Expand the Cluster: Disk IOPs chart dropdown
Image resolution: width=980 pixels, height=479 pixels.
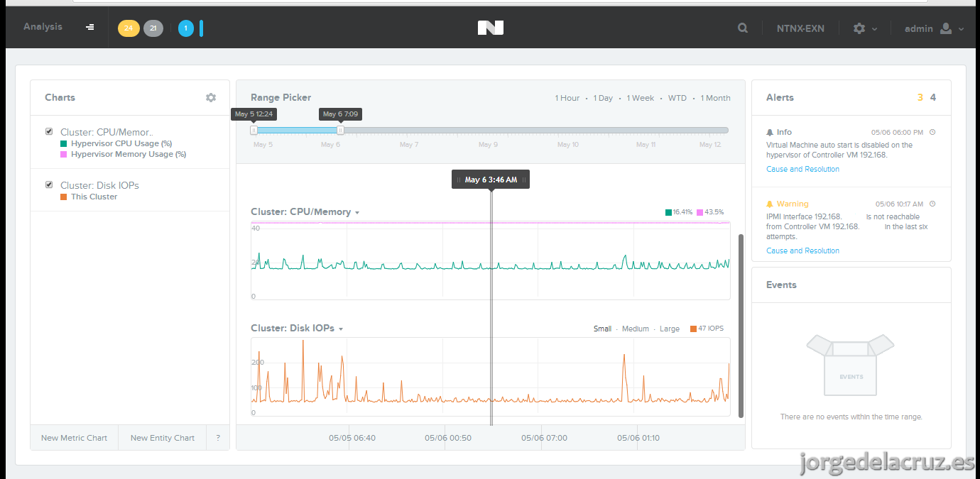[x=341, y=329]
